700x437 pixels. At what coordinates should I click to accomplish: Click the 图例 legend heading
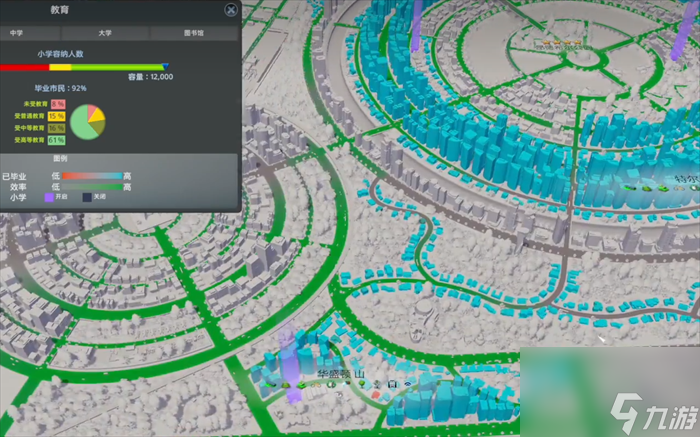coord(60,158)
